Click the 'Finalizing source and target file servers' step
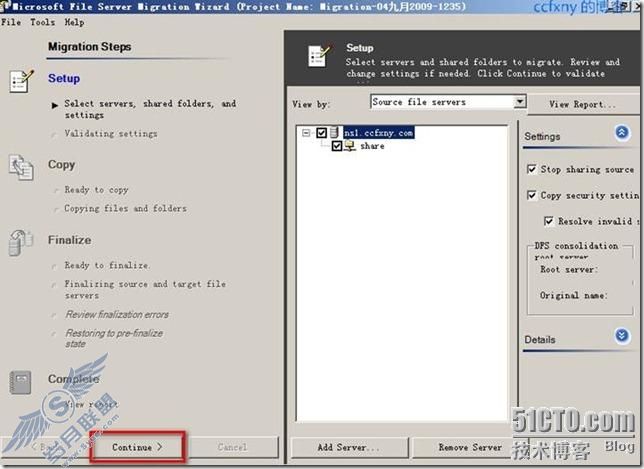Screen dimensions: 644x469 click(145, 290)
